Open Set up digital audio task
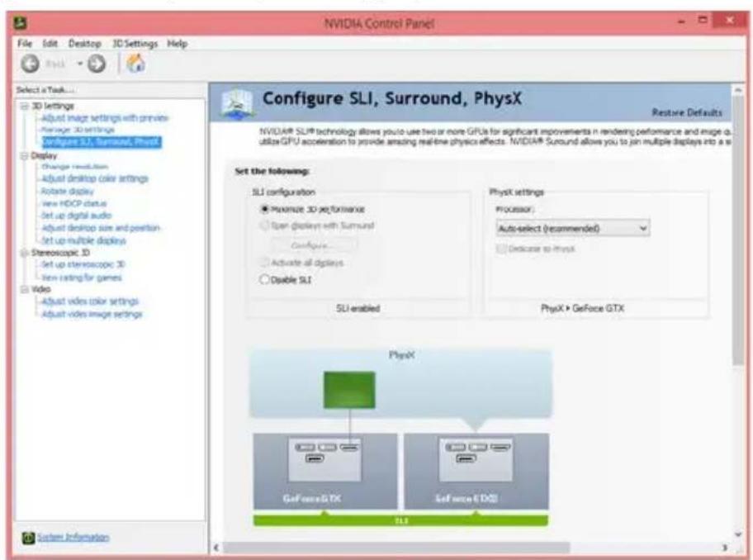This screenshot has width=753, height=560. (76, 216)
